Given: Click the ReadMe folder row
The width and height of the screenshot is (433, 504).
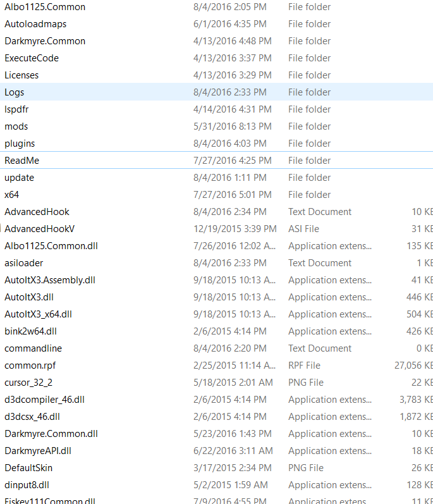Looking at the screenshot, I should point(216,161).
